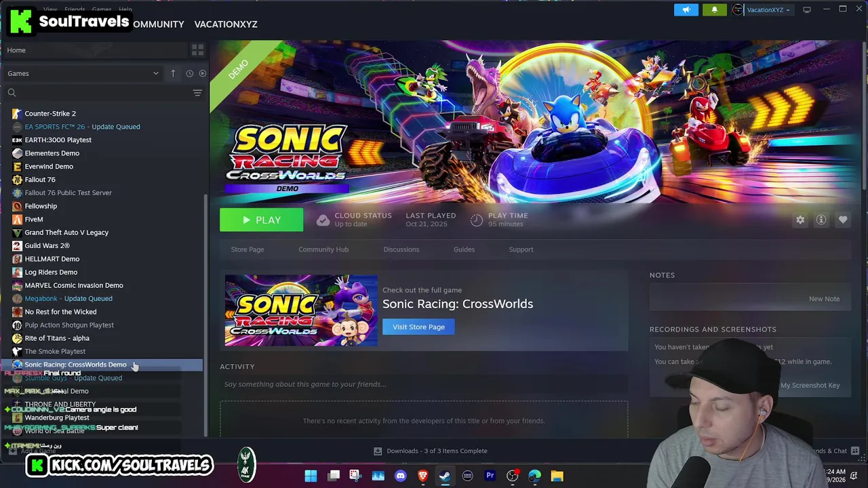Screen dimensions: 868x488
Task: Sort library by recent activity clock
Action: tap(189, 73)
